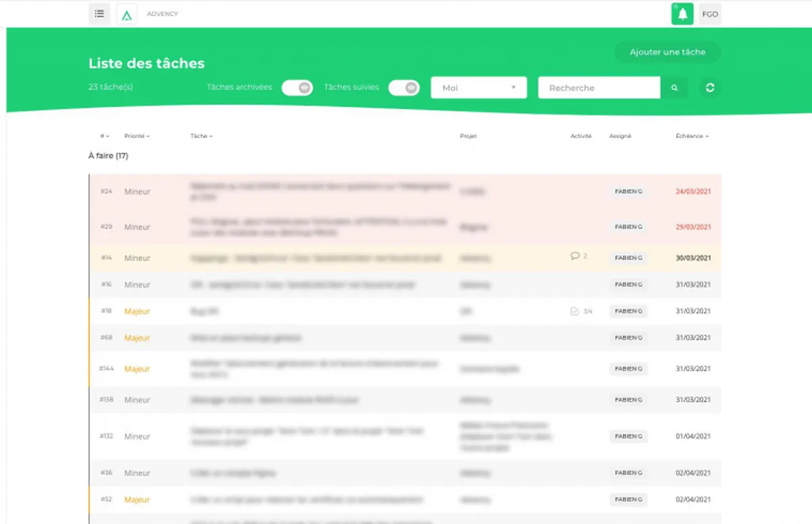
Task: Click Mineur priority of task #16
Action: click(x=137, y=285)
